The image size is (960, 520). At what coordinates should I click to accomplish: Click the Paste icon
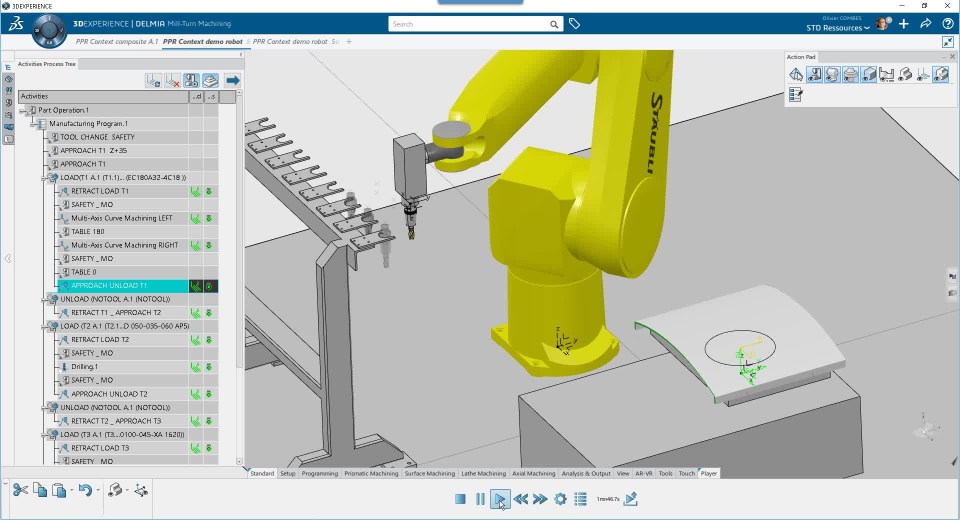click(x=59, y=490)
